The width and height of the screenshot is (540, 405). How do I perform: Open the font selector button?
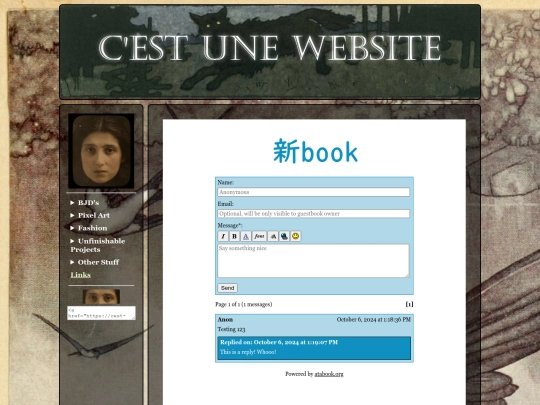[x=259, y=236]
